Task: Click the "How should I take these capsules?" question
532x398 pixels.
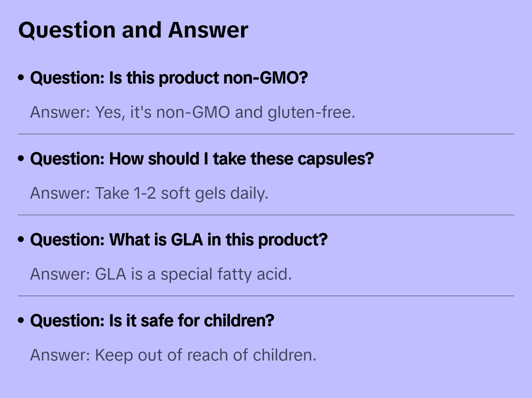Action: point(202,159)
